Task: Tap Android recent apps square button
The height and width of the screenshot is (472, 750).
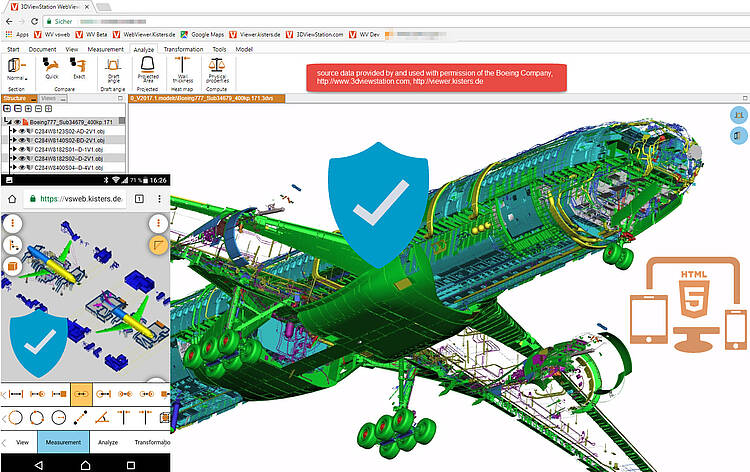Action: [x=131, y=465]
